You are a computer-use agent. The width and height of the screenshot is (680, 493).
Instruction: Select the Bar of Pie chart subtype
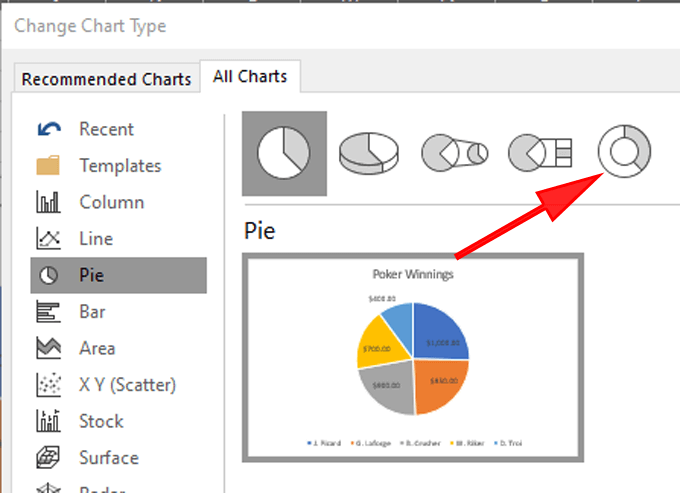(x=540, y=153)
